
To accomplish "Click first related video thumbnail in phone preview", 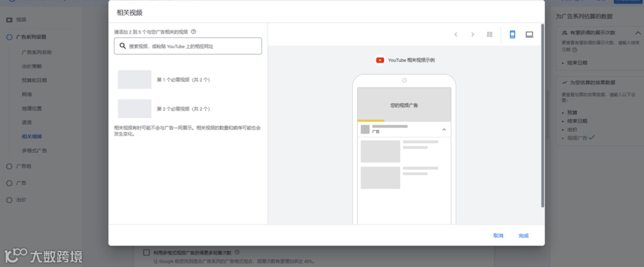I will click(380, 151).
